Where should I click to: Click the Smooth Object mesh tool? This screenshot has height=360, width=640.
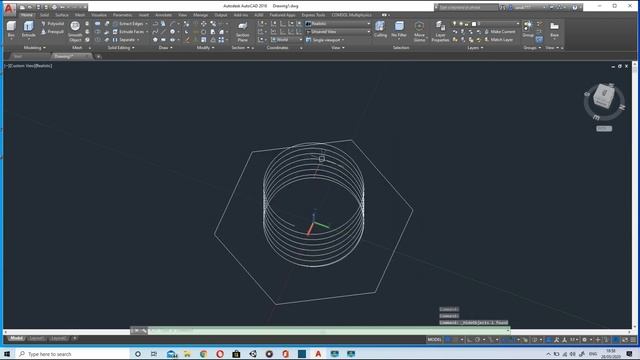[75, 31]
